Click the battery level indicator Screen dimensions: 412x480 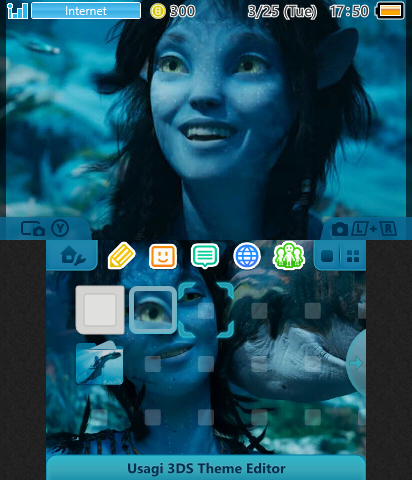(x=390, y=11)
